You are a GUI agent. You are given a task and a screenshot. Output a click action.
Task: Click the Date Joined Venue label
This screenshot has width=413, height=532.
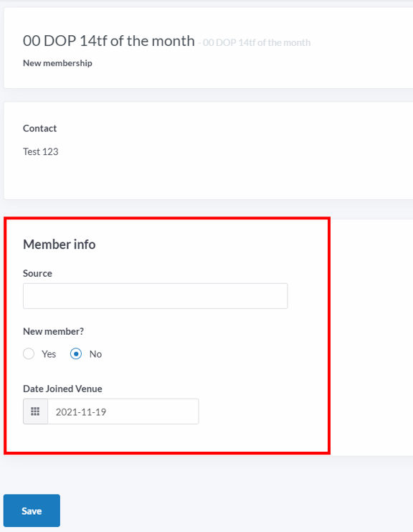click(62, 389)
